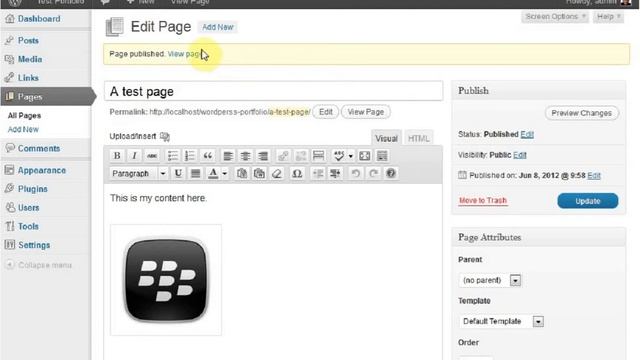The width and height of the screenshot is (640, 360).
Task: Undo the last edit
Action: point(356,173)
